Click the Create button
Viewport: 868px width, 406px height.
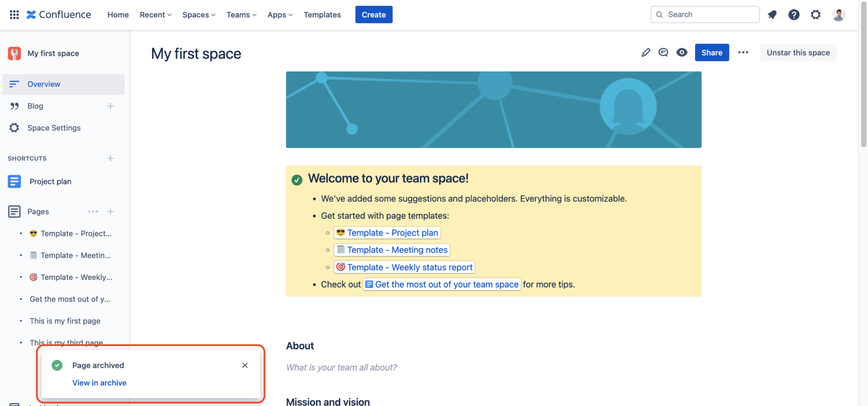click(373, 14)
